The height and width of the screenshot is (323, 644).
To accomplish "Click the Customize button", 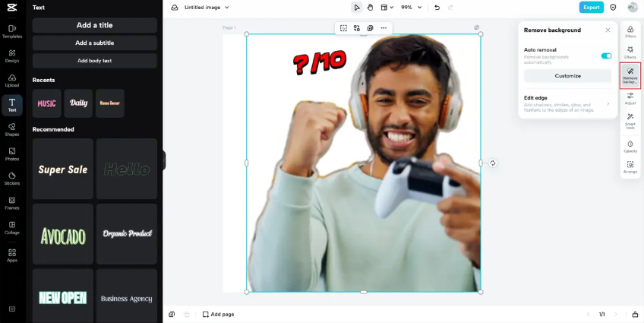I will (x=567, y=76).
